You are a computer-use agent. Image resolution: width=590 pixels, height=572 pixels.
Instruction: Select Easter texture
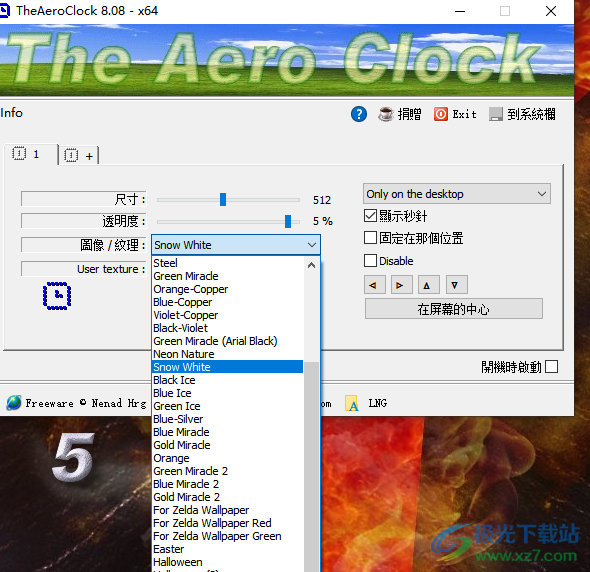click(x=228, y=549)
